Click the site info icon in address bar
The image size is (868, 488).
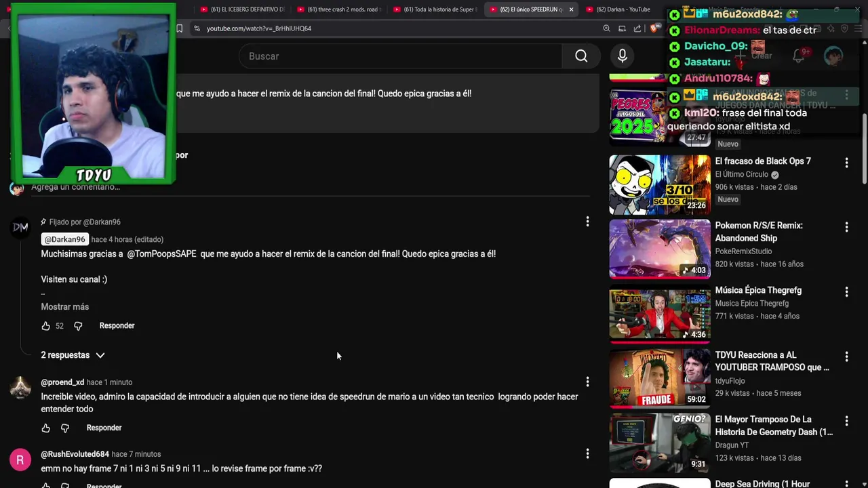[x=197, y=28]
